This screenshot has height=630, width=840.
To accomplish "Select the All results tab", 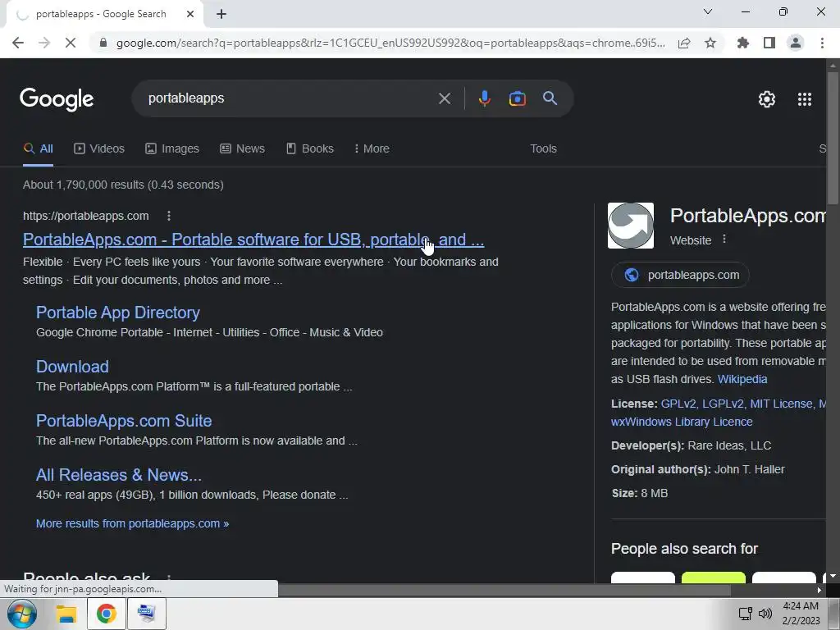I will pyautogui.click(x=38, y=149).
